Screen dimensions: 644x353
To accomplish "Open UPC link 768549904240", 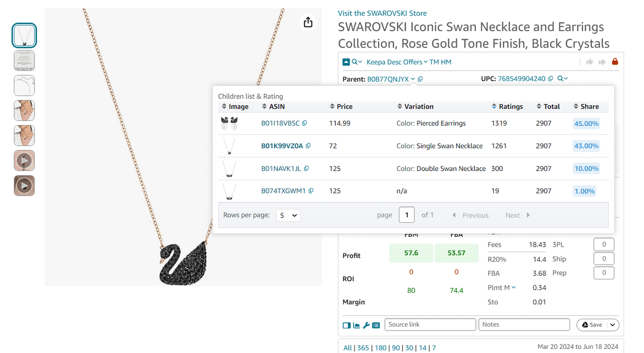I will [x=522, y=78].
